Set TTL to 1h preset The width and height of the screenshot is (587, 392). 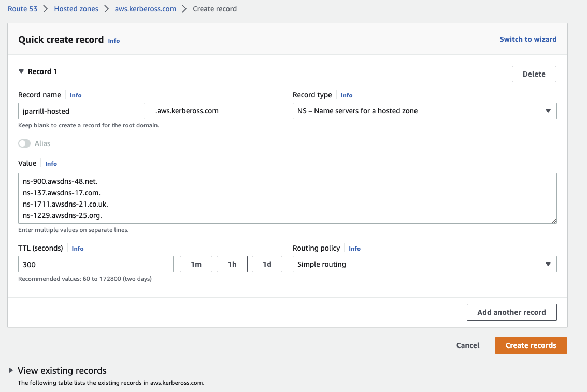[x=232, y=264]
